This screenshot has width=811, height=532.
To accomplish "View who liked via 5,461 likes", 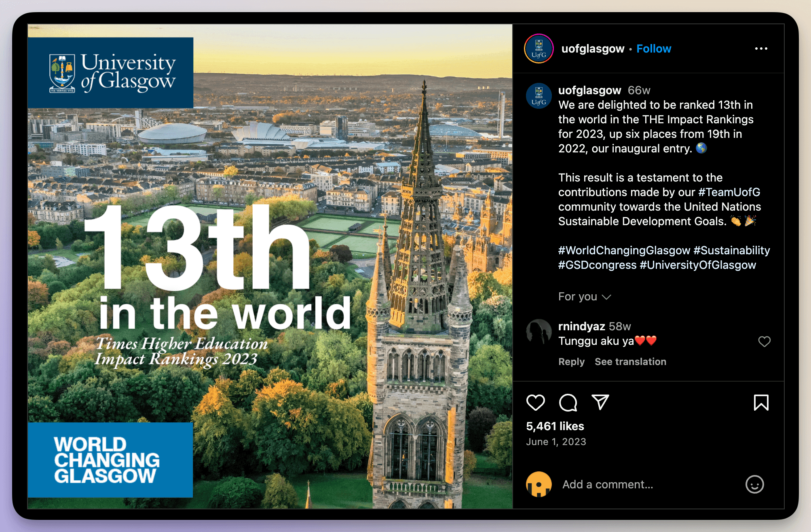I will 555,426.
